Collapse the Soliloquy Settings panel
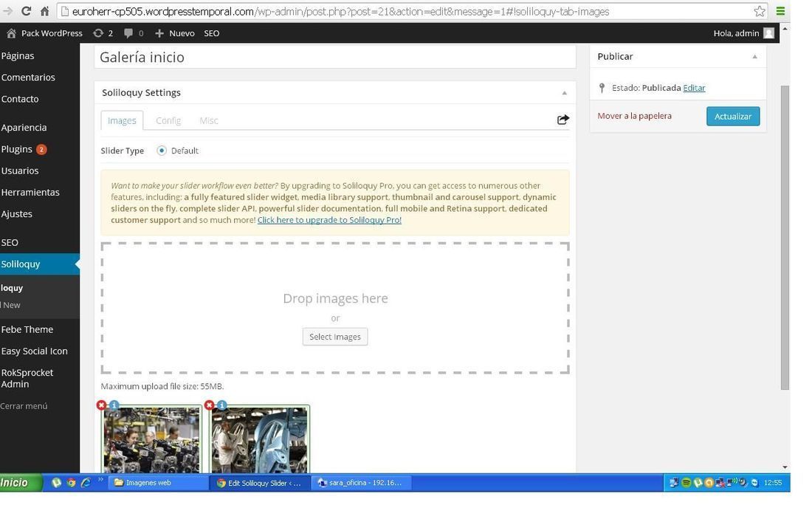The height and width of the screenshot is (508, 812). 565,93
